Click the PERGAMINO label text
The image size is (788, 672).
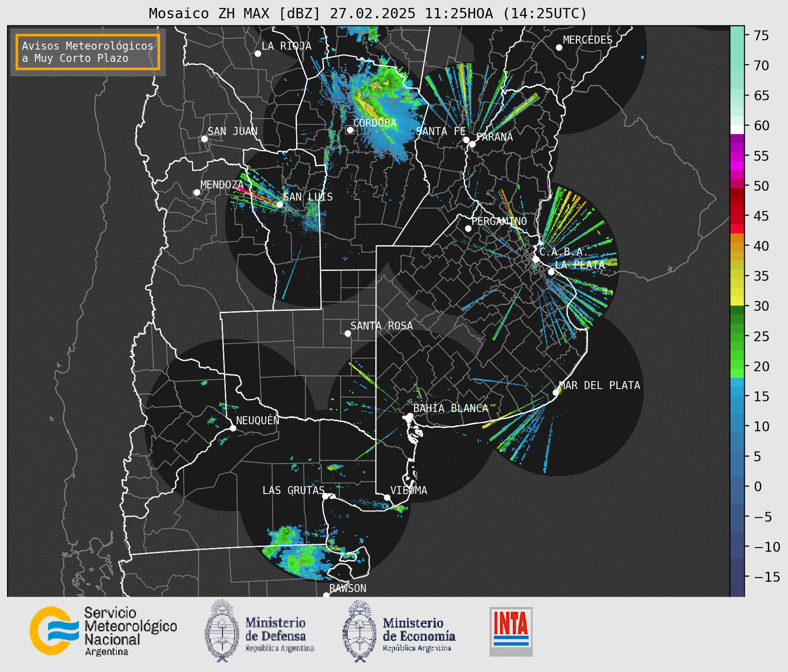coord(499,221)
